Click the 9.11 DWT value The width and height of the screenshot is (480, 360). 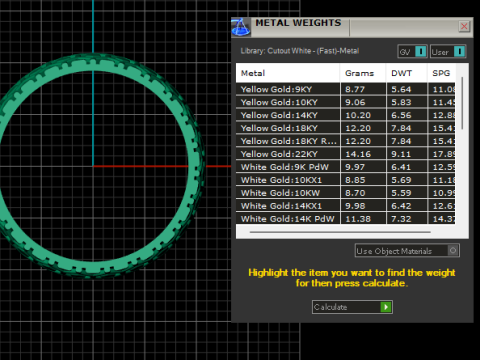401,154
